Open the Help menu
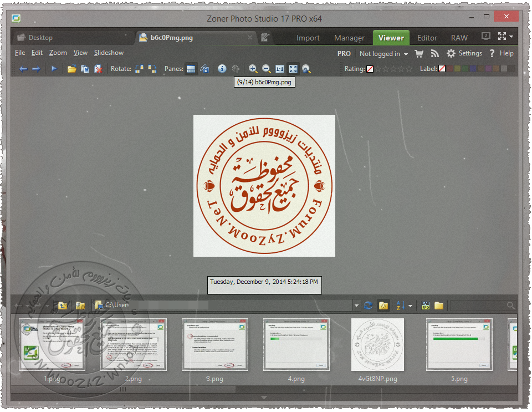The height and width of the screenshot is (412, 532). [502, 53]
